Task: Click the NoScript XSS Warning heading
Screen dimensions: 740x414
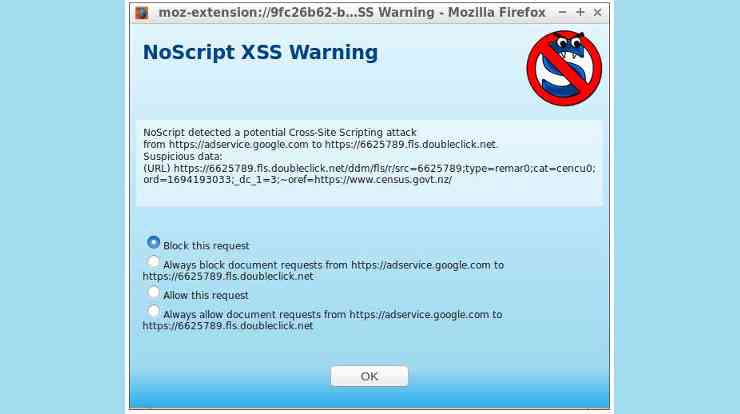Action: point(261,52)
